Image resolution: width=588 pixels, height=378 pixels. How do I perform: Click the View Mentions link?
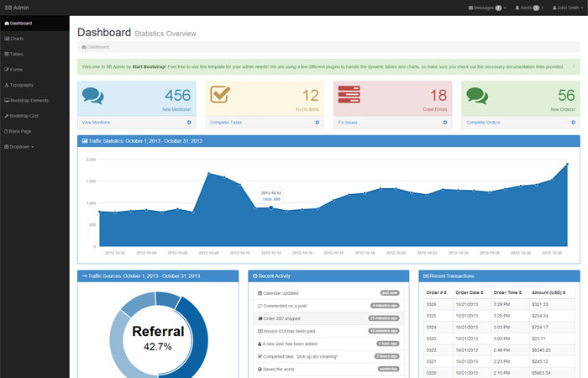(96, 123)
